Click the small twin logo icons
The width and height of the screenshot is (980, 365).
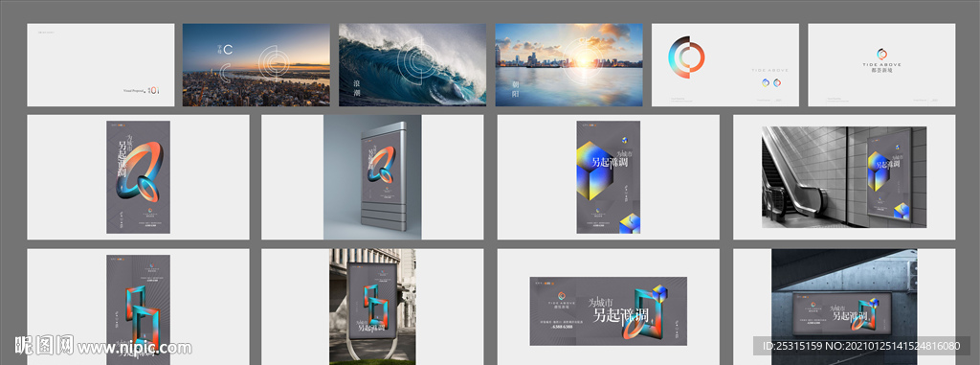coord(770,82)
